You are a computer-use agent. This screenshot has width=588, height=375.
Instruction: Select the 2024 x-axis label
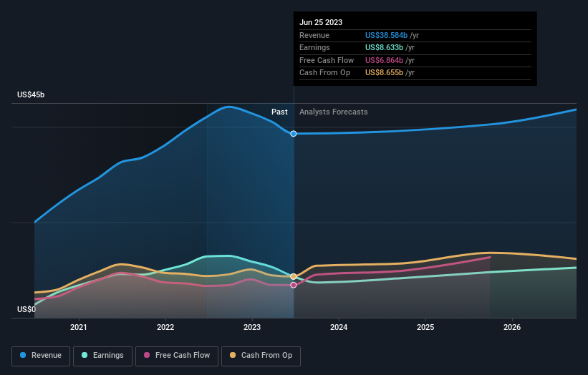(339, 328)
